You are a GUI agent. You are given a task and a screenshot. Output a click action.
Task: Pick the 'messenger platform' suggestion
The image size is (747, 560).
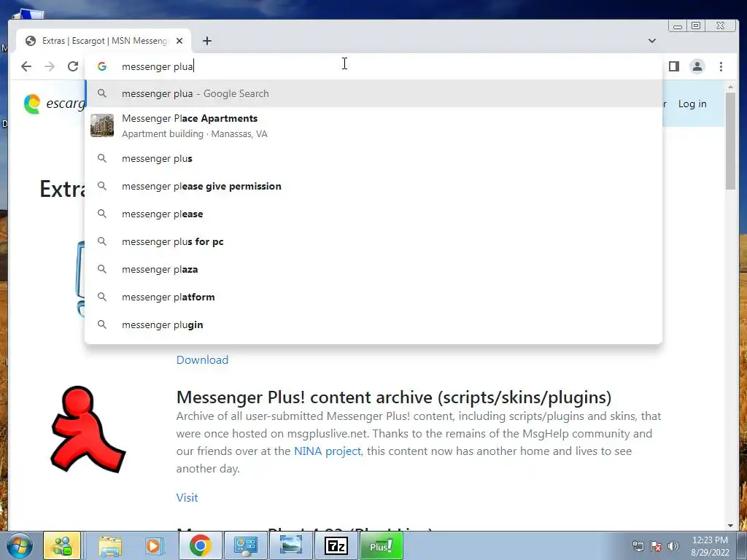tap(373, 297)
